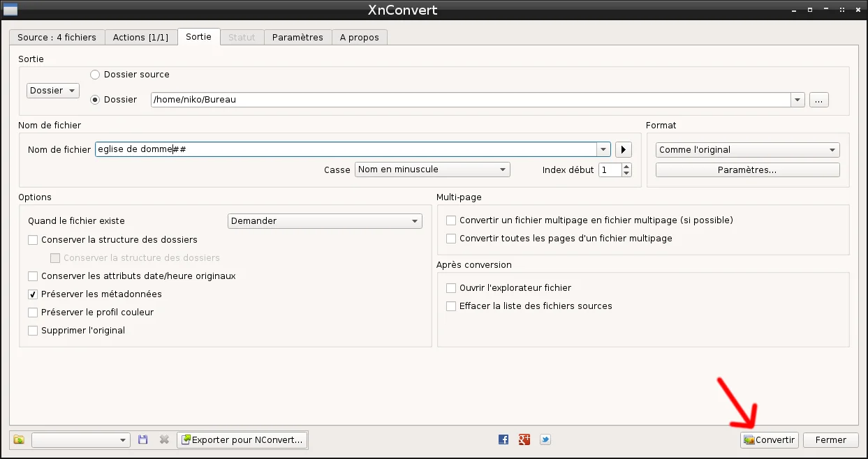
Task: Switch to Actions [1/1] tab
Action: pyautogui.click(x=141, y=38)
